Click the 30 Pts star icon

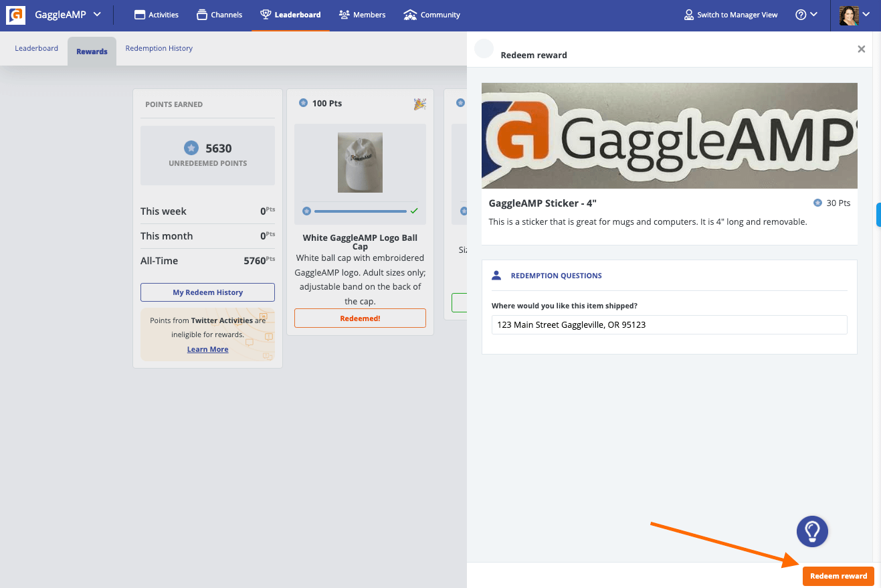pos(817,203)
